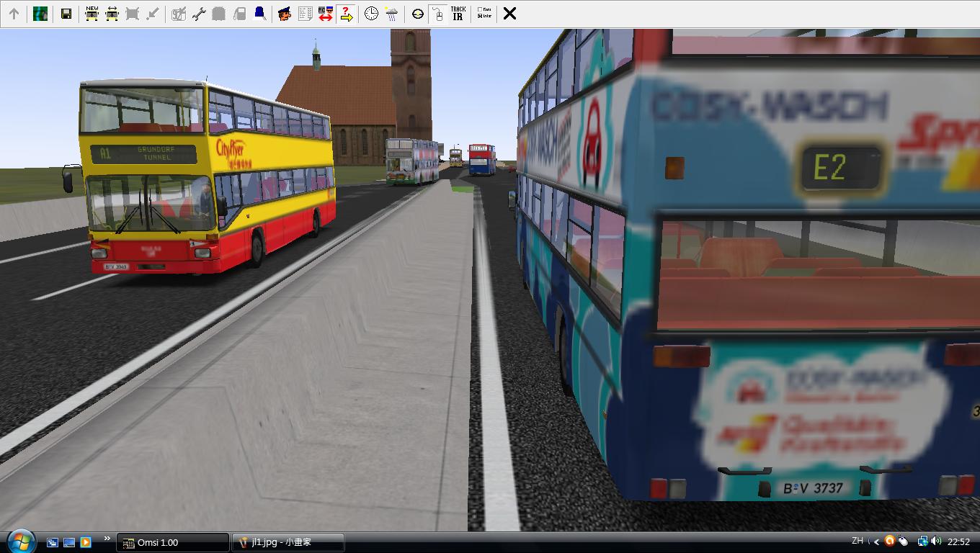
Task: Open the driver face icon
Action: (x=285, y=14)
